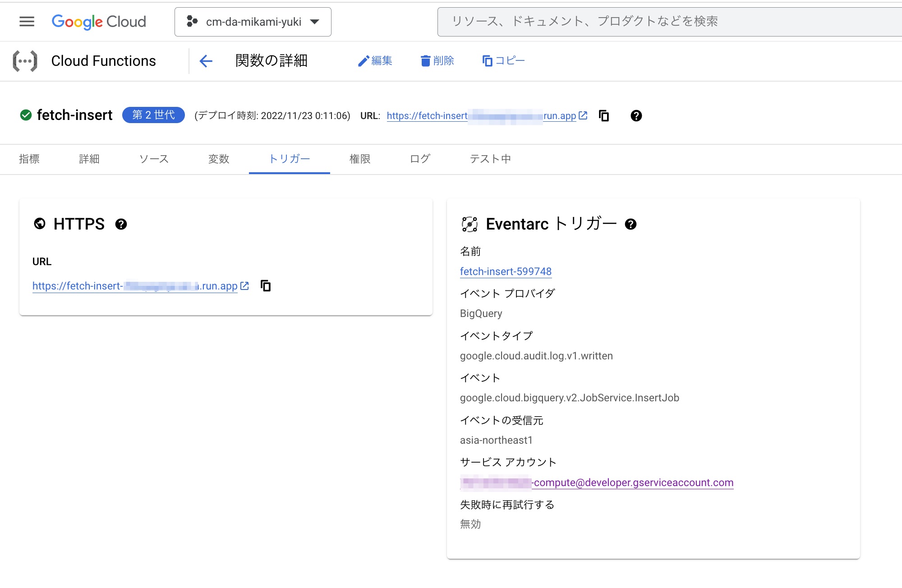Select the 権限 tab
The width and height of the screenshot is (902, 588).
tap(359, 159)
